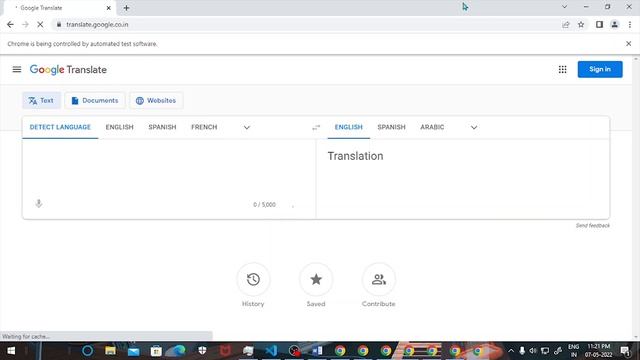Swap source and target languages
The image size is (640, 360).
coord(316,127)
